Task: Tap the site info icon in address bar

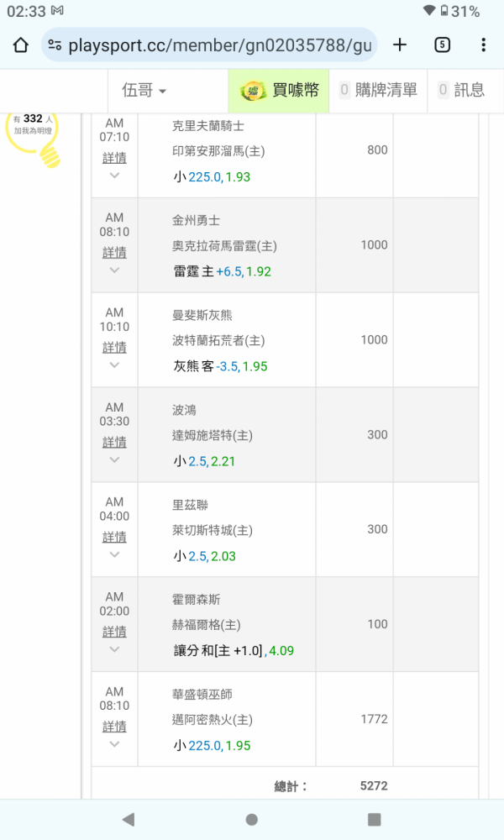Action: click(x=55, y=45)
